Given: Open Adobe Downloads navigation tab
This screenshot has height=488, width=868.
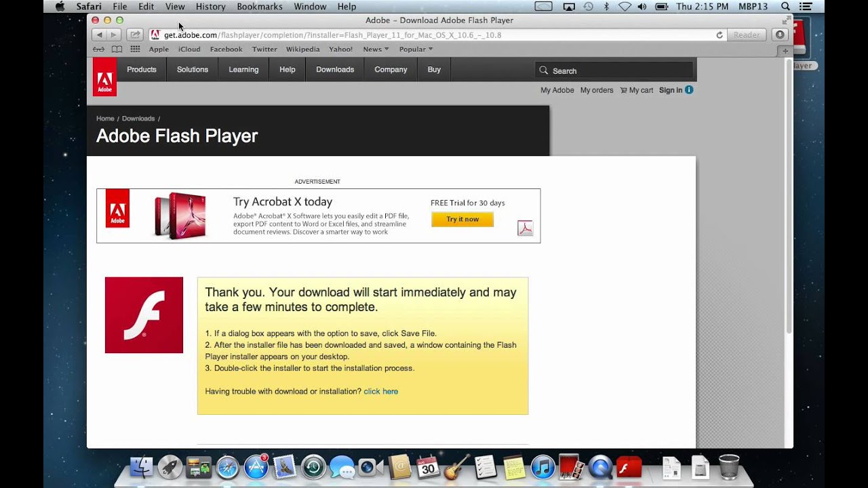Looking at the screenshot, I should click(x=335, y=69).
